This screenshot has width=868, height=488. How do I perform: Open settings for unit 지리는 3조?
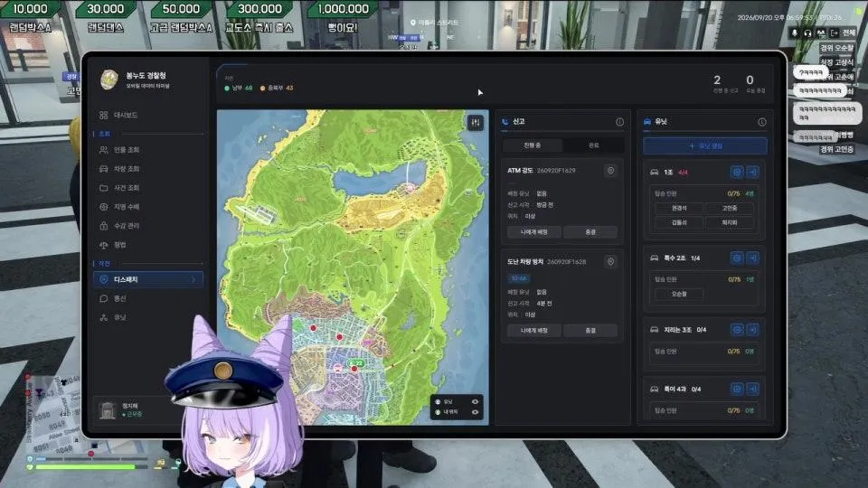(737, 330)
